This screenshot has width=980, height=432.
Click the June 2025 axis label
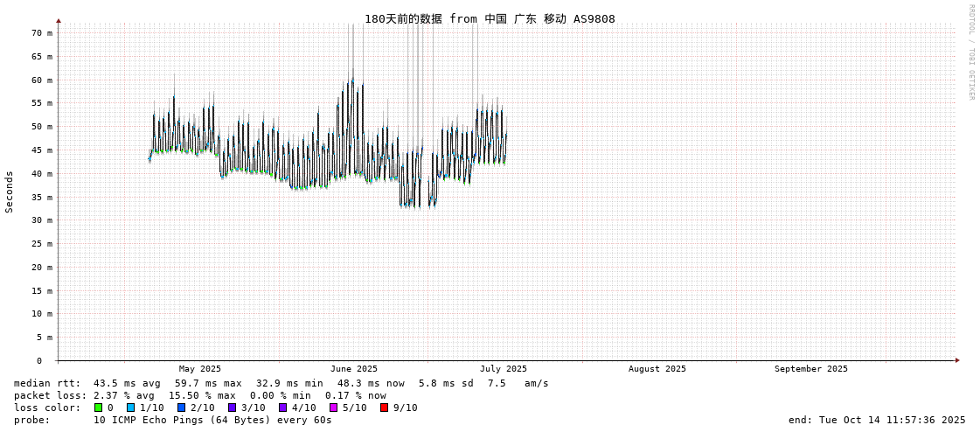354,369
